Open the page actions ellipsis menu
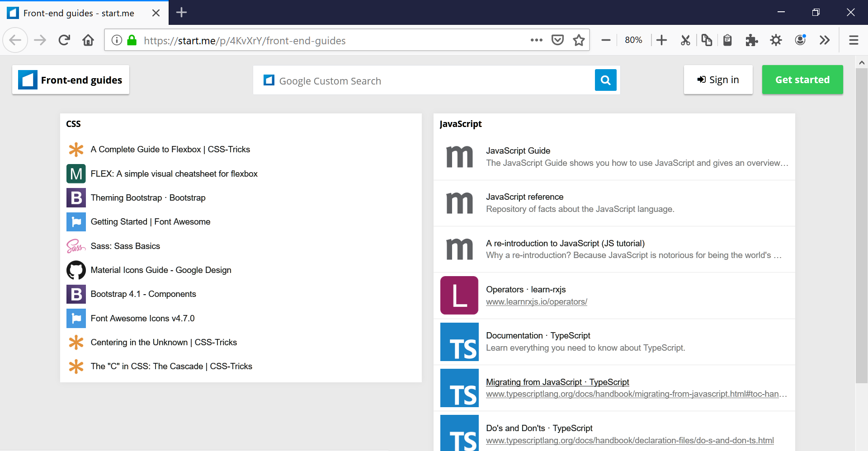 click(x=536, y=40)
